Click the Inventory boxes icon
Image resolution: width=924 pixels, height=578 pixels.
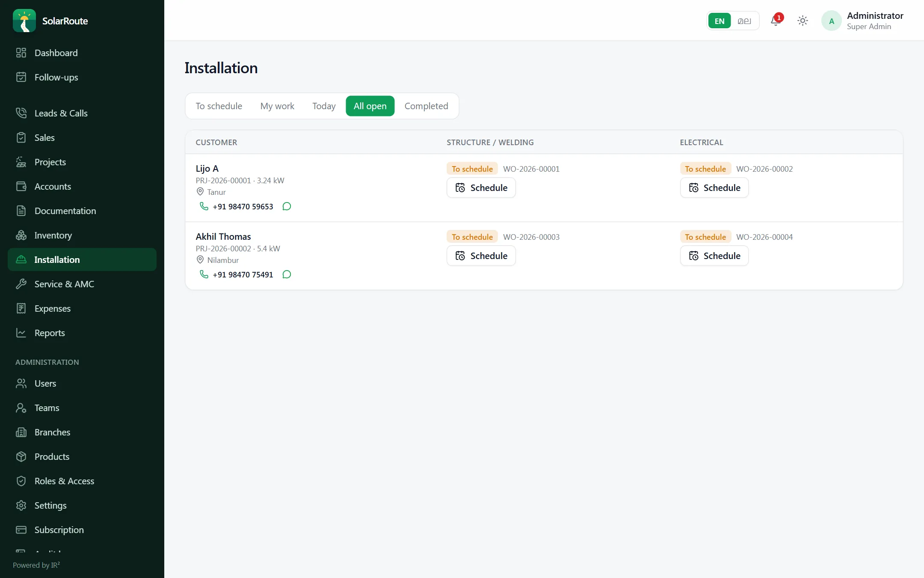pyautogui.click(x=21, y=235)
